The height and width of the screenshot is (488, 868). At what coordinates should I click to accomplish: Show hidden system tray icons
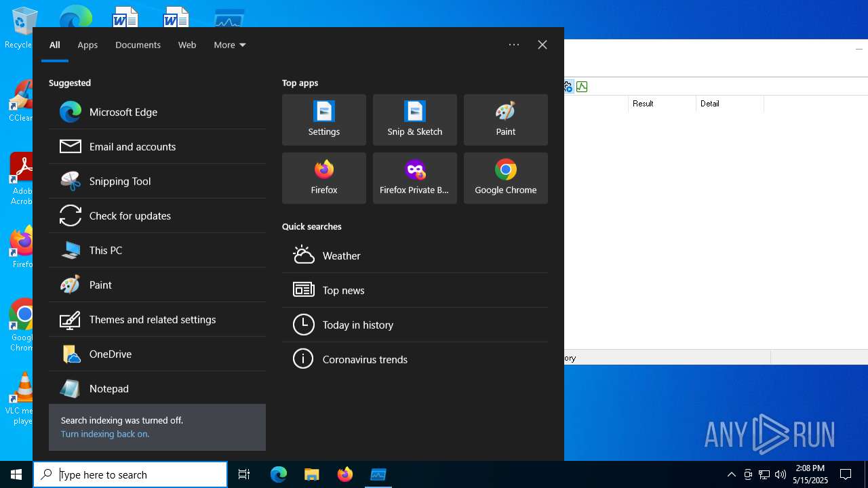point(732,474)
